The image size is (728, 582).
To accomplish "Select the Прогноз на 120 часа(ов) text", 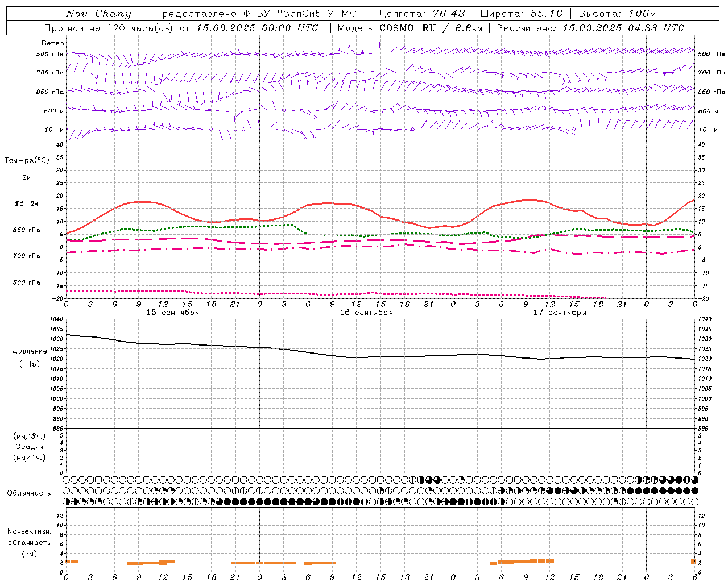I will tap(109, 28).
